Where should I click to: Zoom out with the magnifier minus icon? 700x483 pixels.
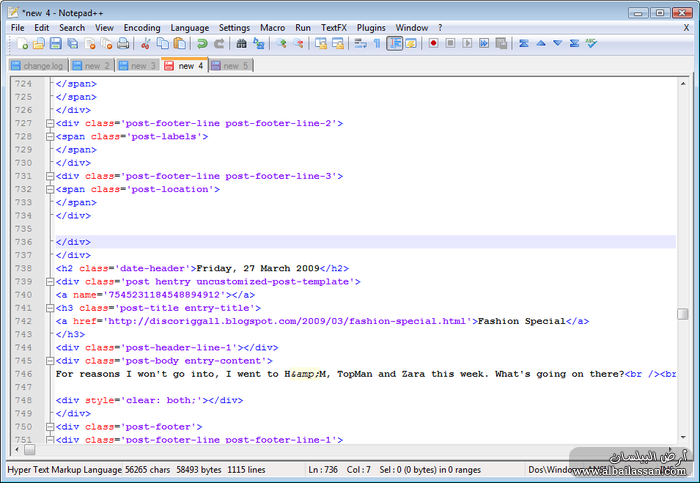[x=298, y=43]
